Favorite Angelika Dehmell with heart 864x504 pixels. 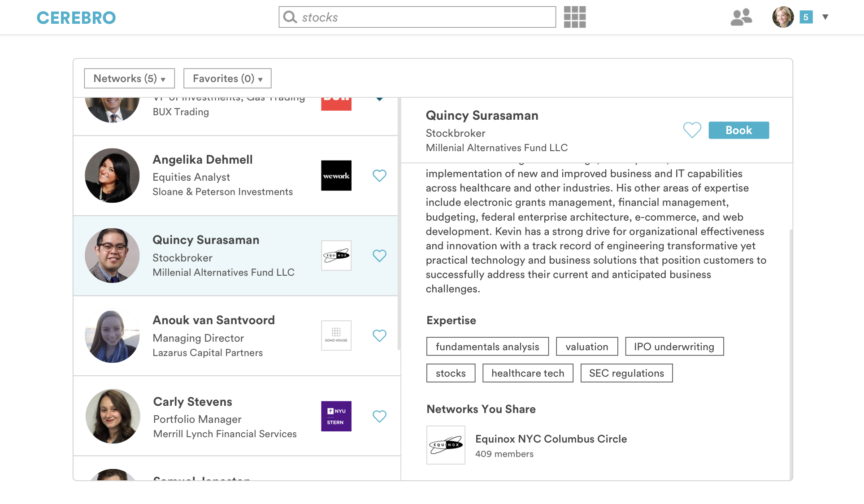pyautogui.click(x=379, y=175)
